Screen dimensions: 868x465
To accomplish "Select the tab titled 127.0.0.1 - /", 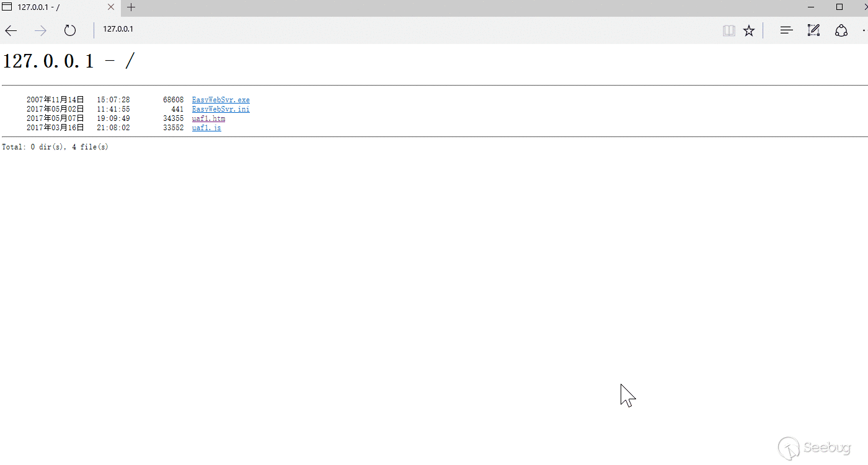I will tap(60, 7).
